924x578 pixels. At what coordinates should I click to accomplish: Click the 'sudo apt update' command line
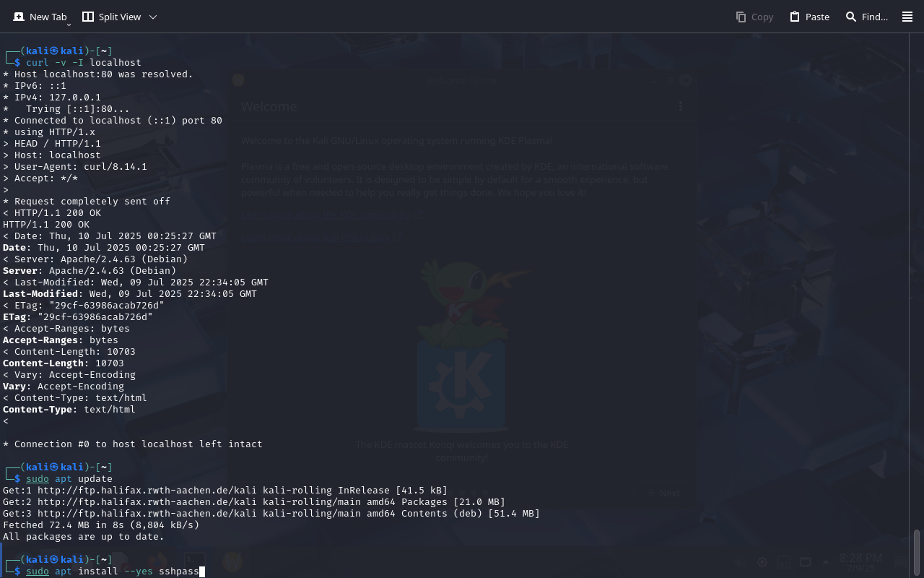coord(69,479)
